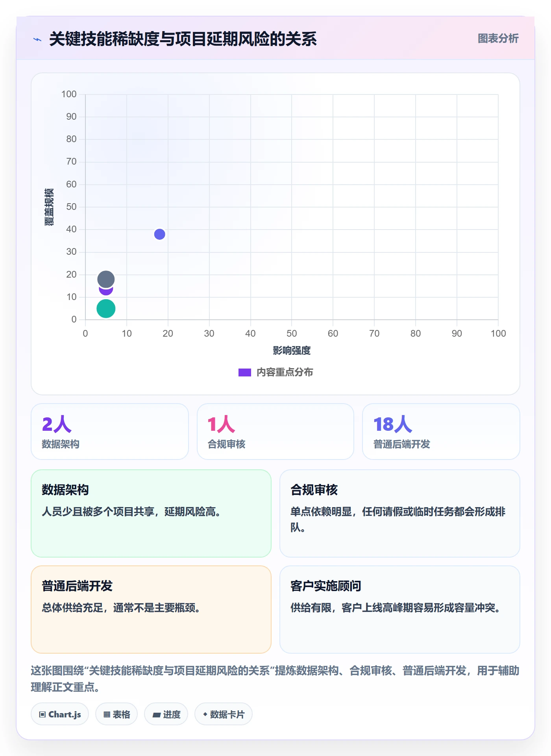Select the gray bubble in the chart
The height and width of the screenshot is (756, 551).
[106, 279]
